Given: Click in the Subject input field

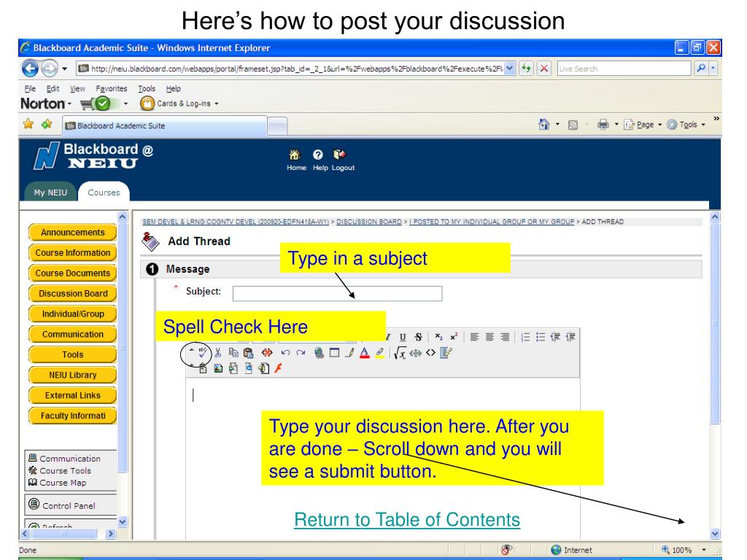Looking at the screenshot, I should 337,293.
